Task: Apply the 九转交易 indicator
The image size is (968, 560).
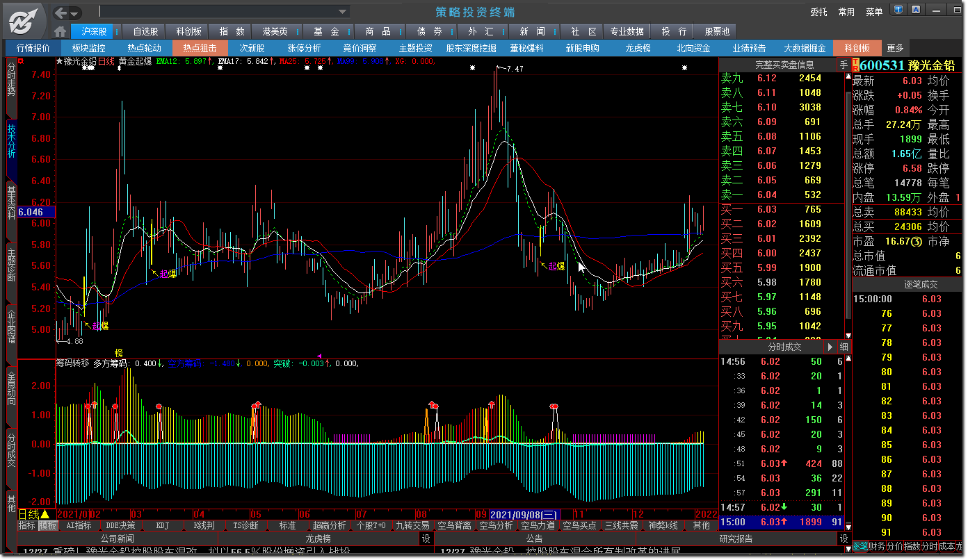Action: 412,526
